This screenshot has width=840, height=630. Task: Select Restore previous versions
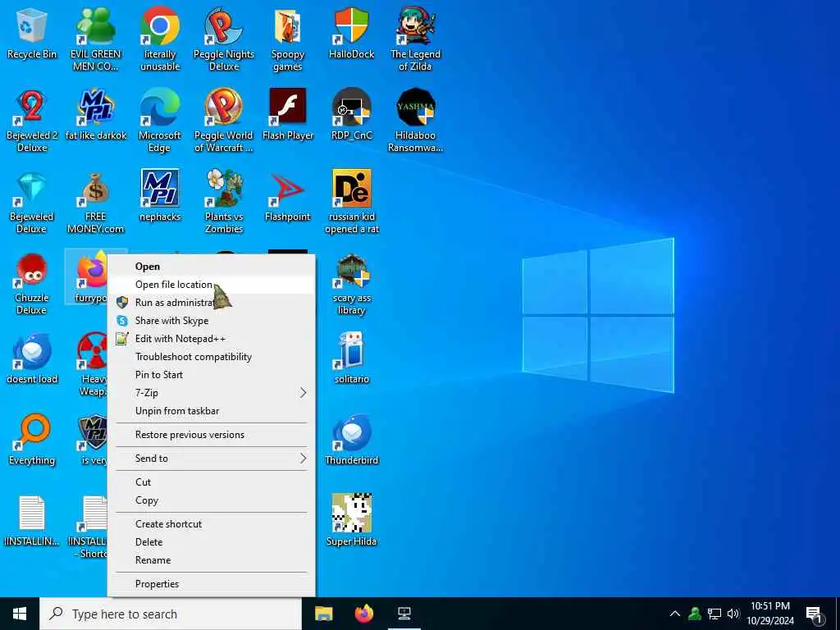click(211, 435)
